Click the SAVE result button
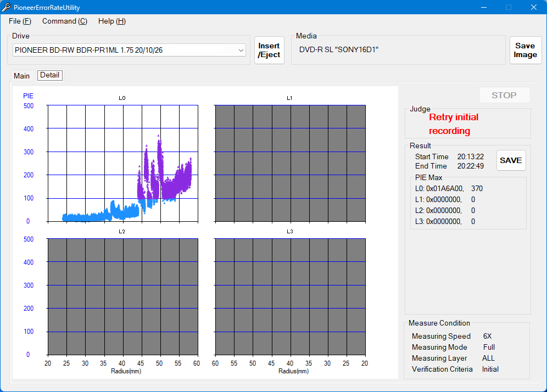 click(511, 160)
